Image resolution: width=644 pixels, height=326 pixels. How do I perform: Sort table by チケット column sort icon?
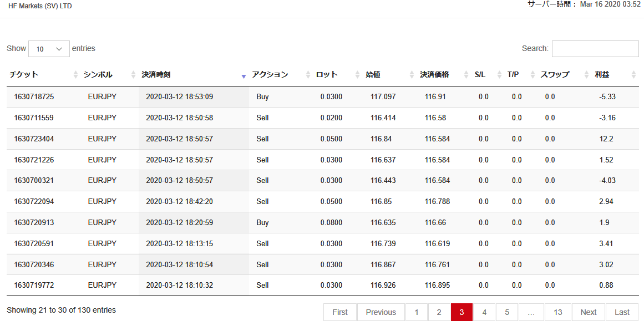click(x=75, y=75)
